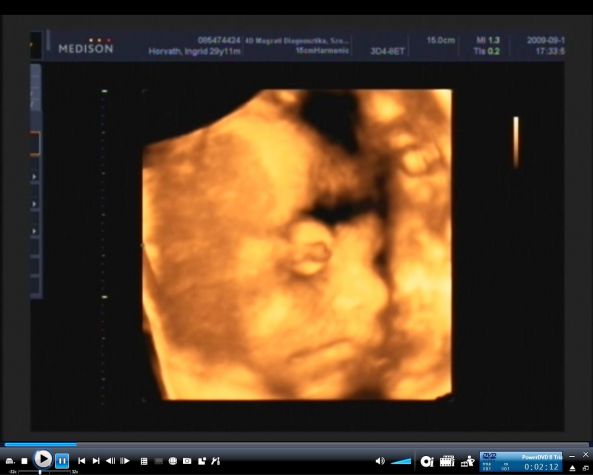The image size is (593, 475).
Task: Click the elapsed time display 0:02:12
Action: [x=541, y=467]
